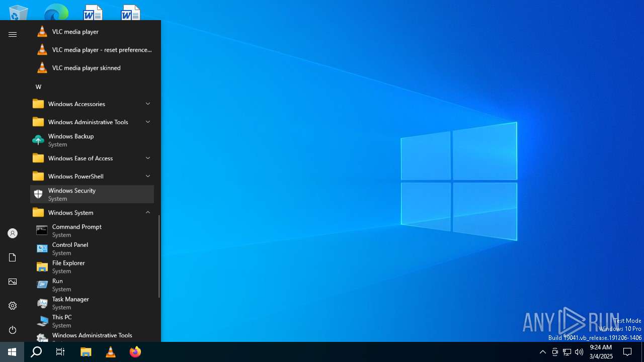
Task: Select the second Word document on desktop
Action: (131, 12)
